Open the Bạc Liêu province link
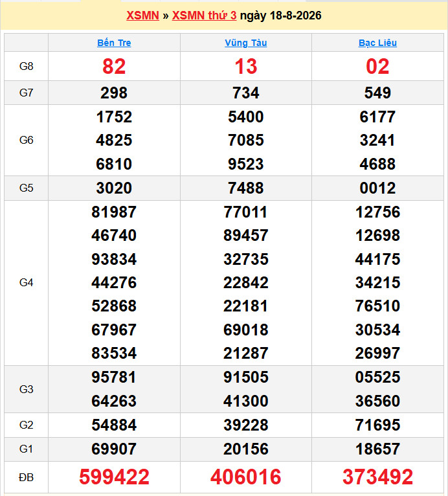This screenshot has height=496, width=448. (378, 43)
